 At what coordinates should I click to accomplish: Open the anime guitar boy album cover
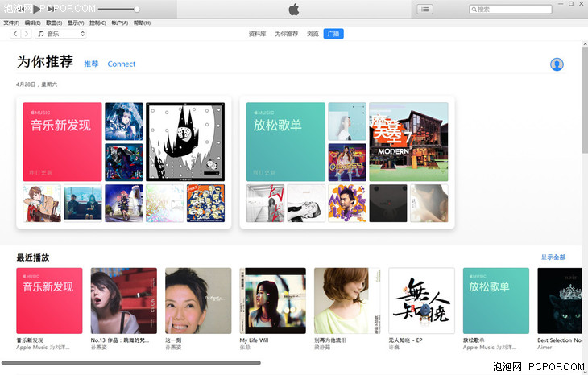42,203
